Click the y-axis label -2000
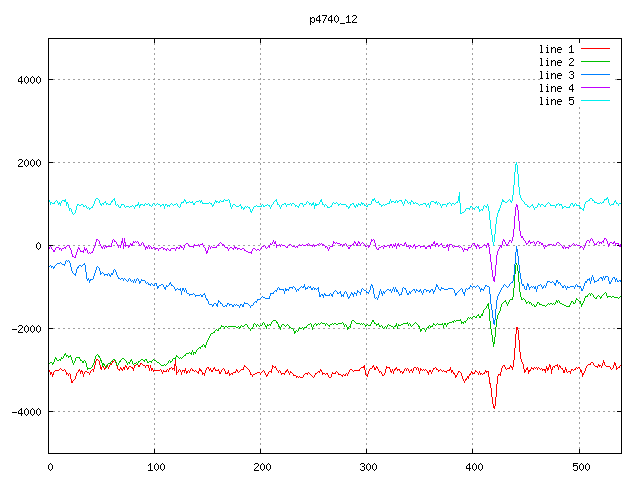The image size is (640, 480). [x=27, y=329]
